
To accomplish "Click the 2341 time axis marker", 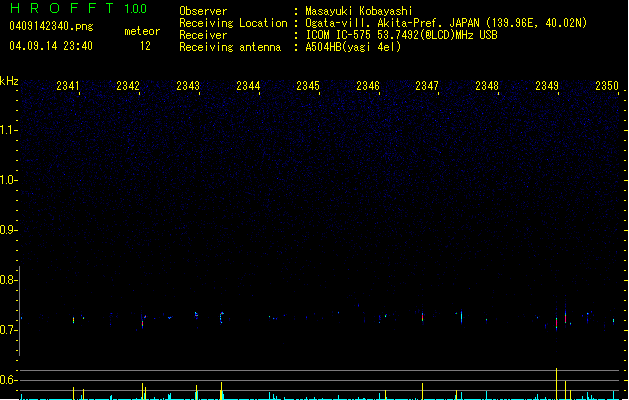I will point(68,86).
